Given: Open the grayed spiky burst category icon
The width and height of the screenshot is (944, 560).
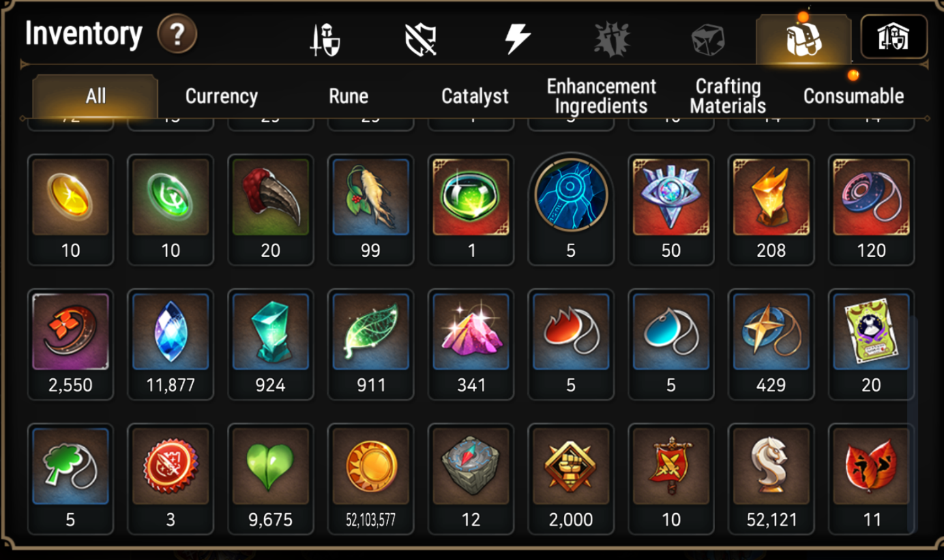Looking at the screenshot, I should [612, 38].
